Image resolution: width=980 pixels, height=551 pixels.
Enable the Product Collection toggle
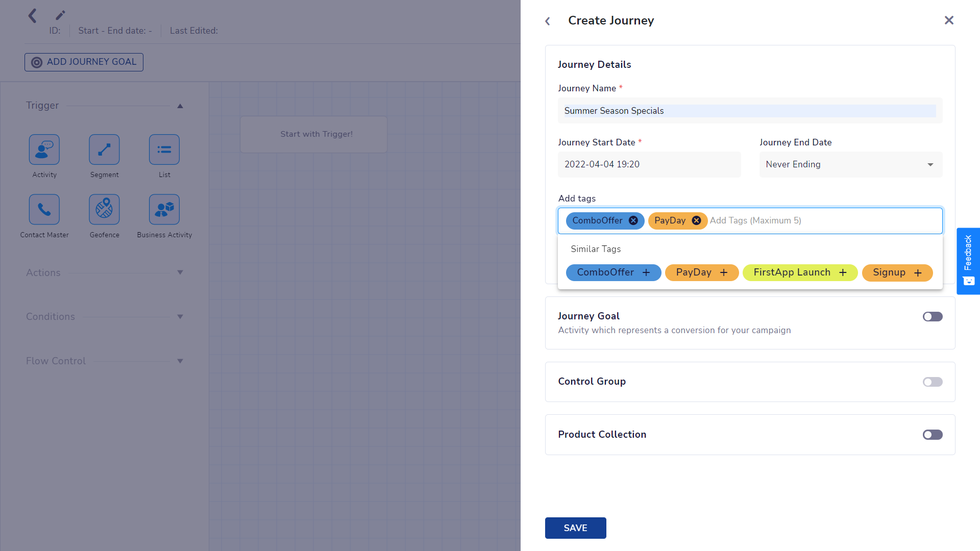pyautogui.click(x=932, y=435)
